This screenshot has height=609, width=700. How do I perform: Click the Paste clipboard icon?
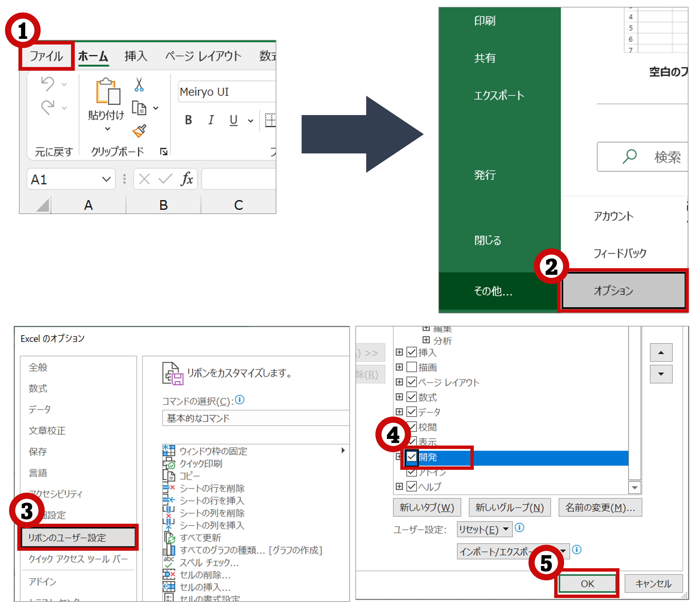pyautogui.click(x=108, y=91)
